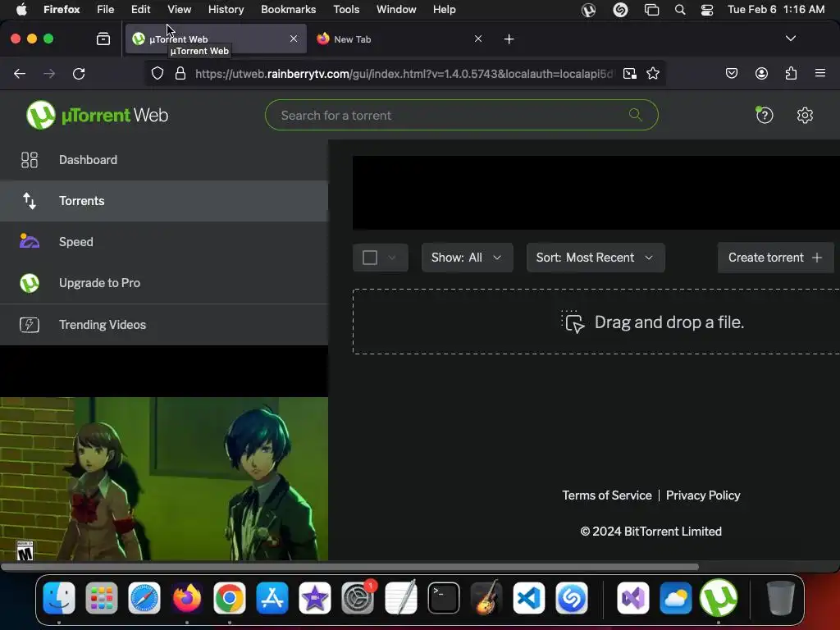
Task: Tick the select-all torrents checkbox
Action: tap(370, 258)
